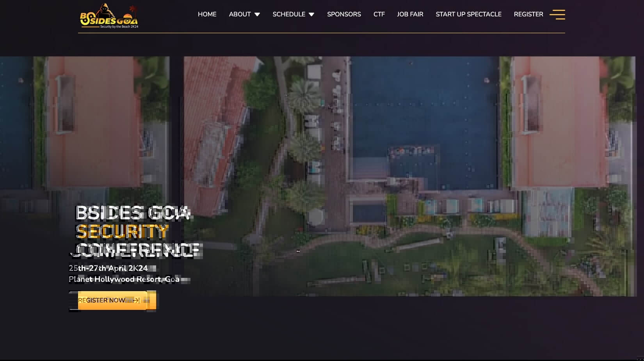This screenshot has width=644, height=361.
Task: Select the 25th-27th April 2K24 date text
Action: click(x=108, y=268)
